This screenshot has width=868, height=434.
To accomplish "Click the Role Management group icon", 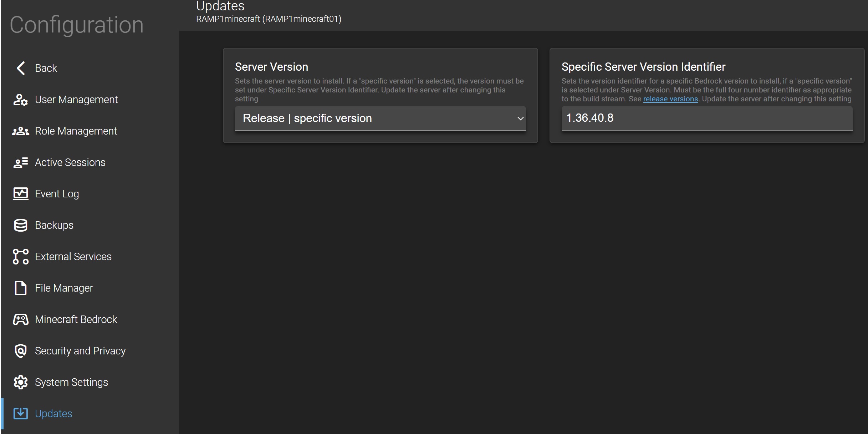I will click(x=20, y=131).
